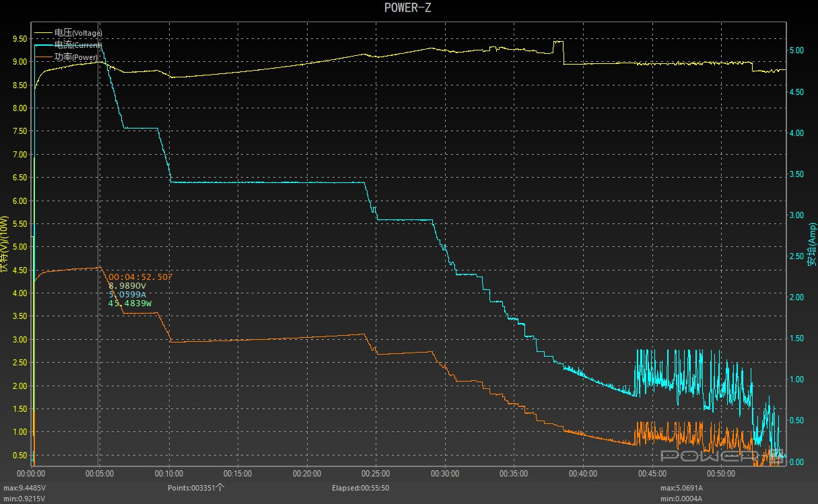Click the Points:003351 counter
818x504 pixels.
196,488
